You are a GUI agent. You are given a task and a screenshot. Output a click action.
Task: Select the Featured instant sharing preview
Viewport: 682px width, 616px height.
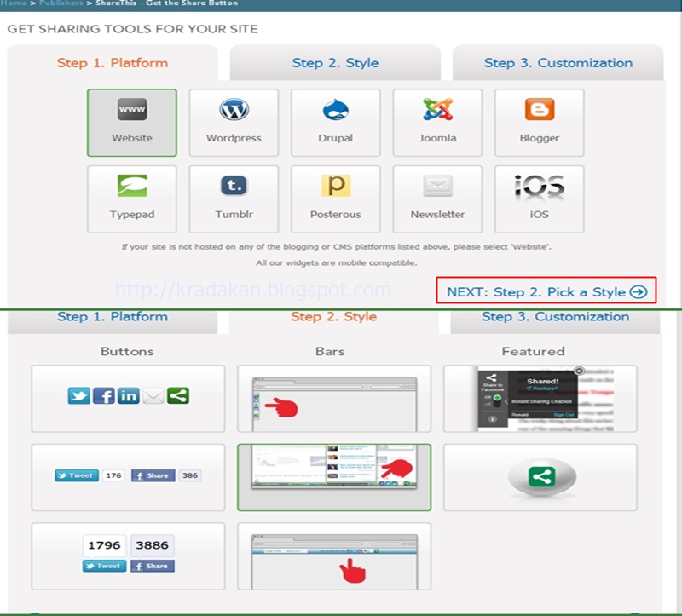click(540, 399)
